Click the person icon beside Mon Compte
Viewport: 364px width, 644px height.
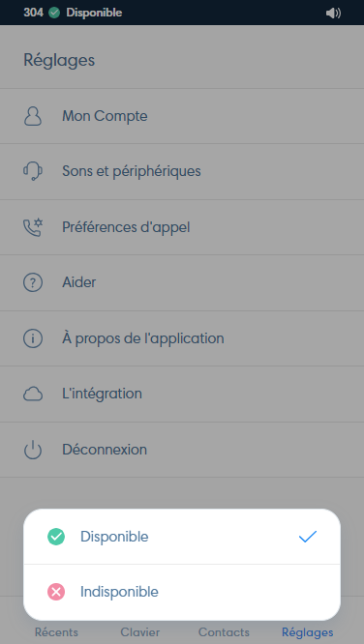pyautogui.click(x=33, y=116)
